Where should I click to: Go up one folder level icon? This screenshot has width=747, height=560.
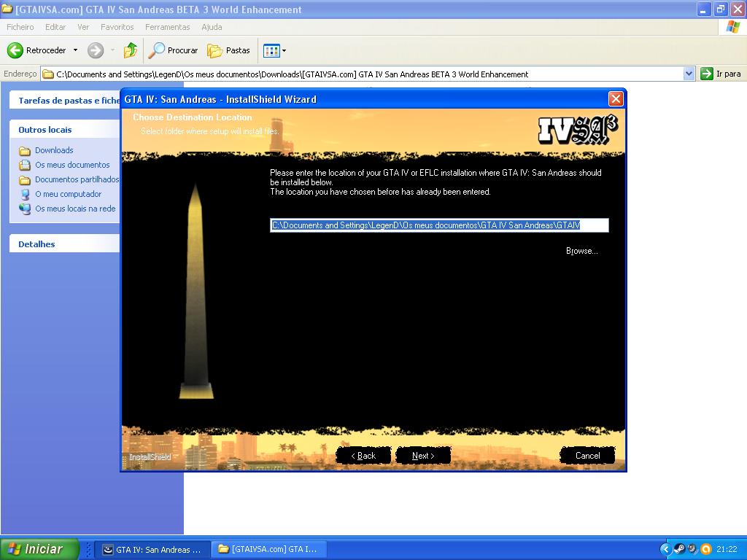pyautogui.click(x=130, y=50)
